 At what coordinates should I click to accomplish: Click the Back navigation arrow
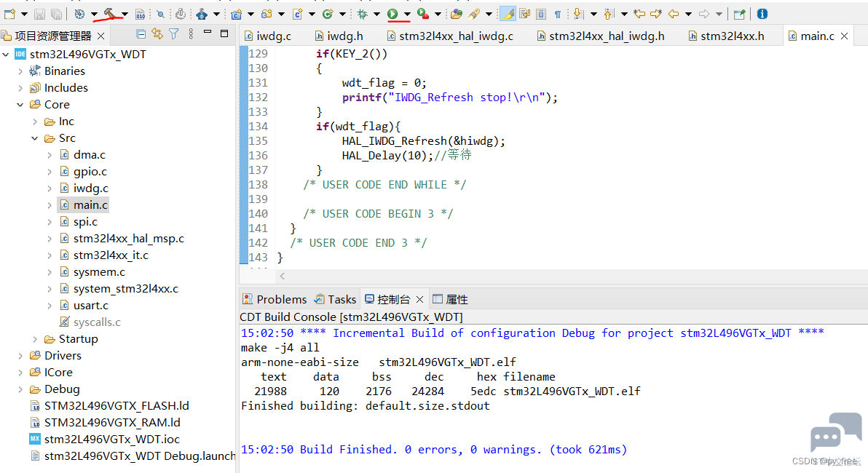click(x=673, y=14)
